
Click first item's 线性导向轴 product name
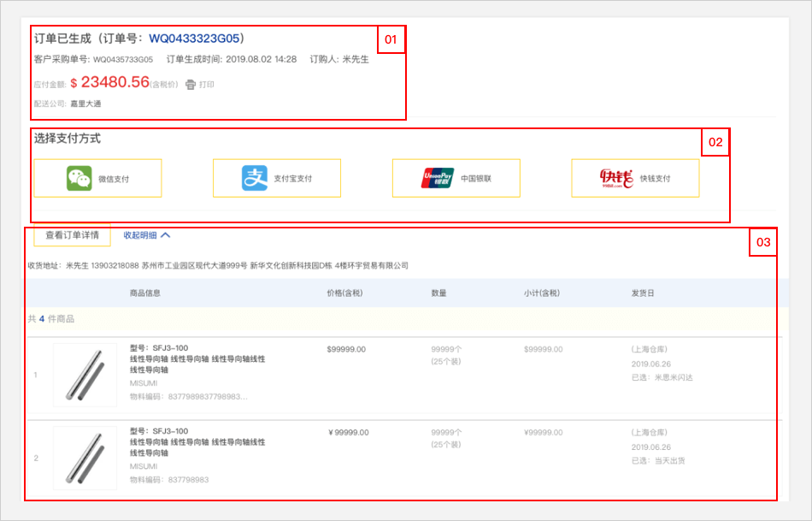[x=197, y=364]
